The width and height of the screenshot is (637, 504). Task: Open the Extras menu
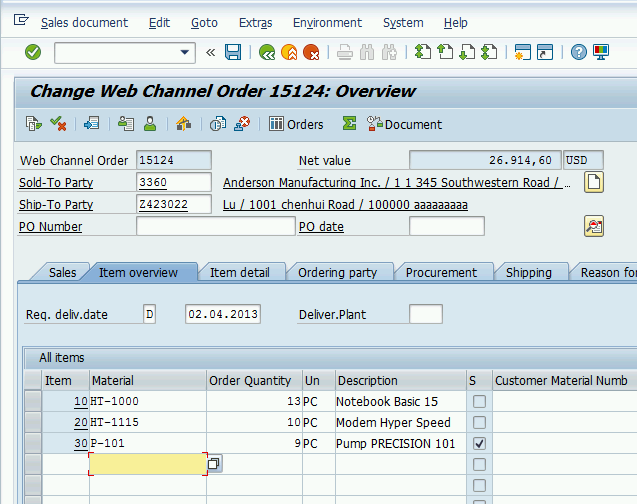coord(256,23)
